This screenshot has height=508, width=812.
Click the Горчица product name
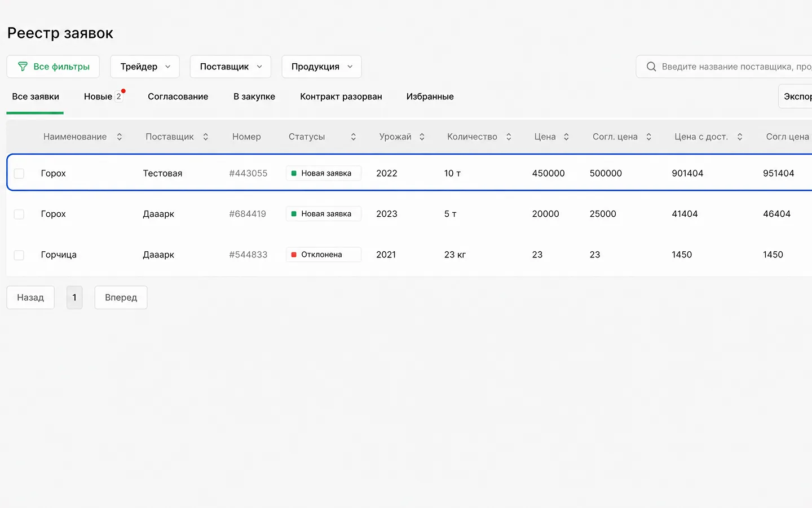point(59,255)
